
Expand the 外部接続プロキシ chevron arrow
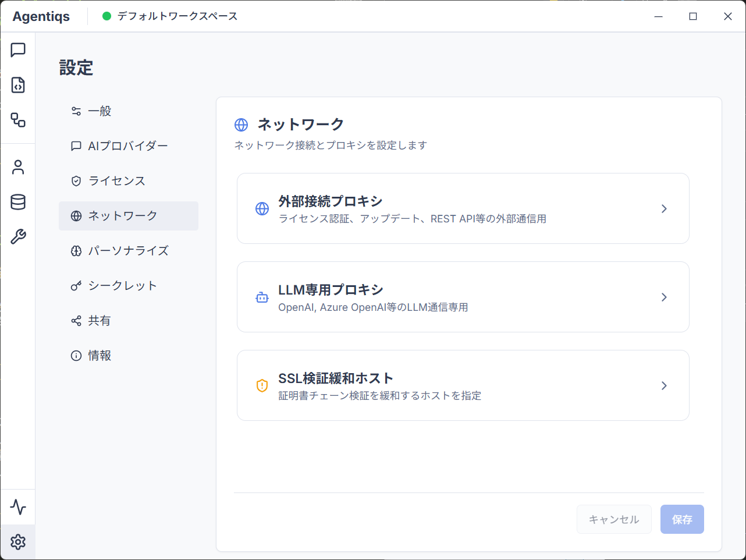(664, 208)
